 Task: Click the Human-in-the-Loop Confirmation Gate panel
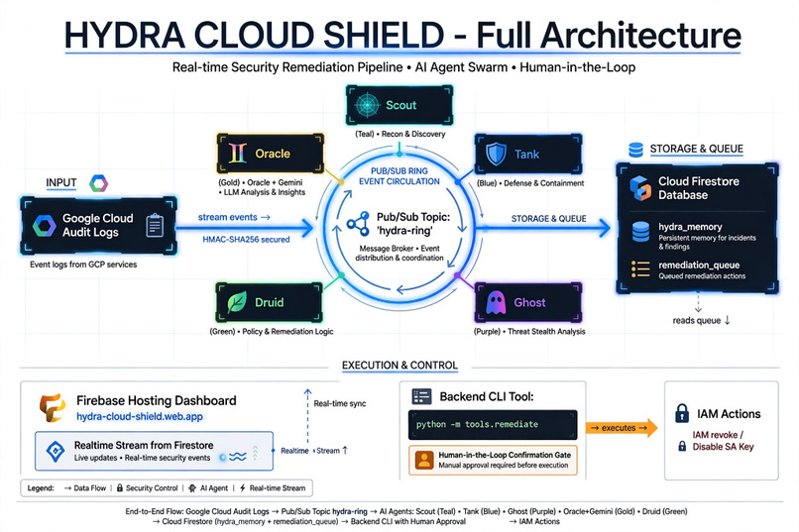coord(493,461)
